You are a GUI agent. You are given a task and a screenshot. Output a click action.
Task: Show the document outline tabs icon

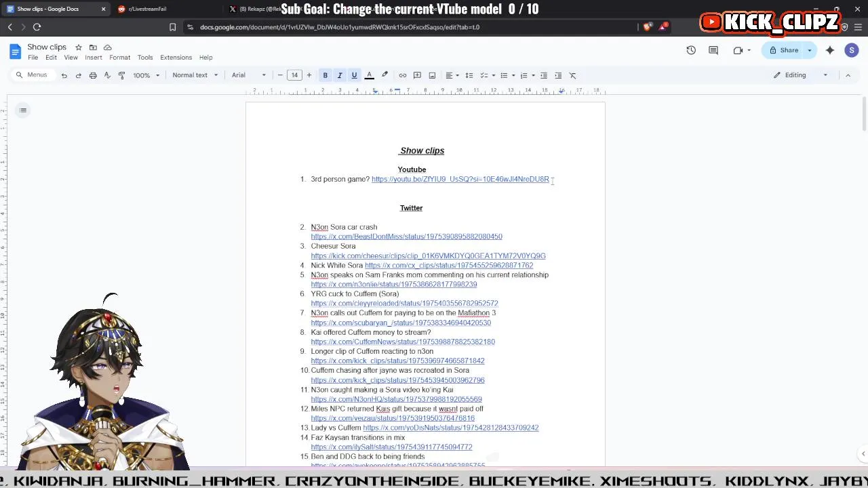point(23,110)
